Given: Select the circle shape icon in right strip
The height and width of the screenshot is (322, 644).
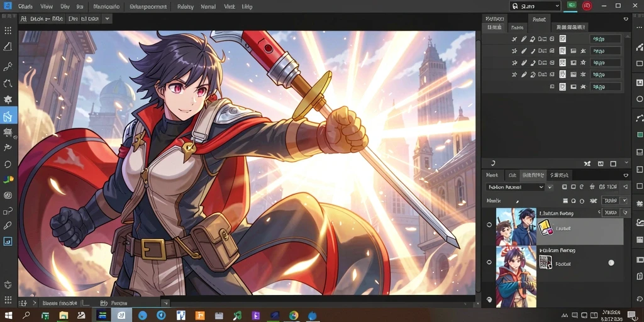Looking at the screenshot, I should pyautogui.click(x=639, y=99).
